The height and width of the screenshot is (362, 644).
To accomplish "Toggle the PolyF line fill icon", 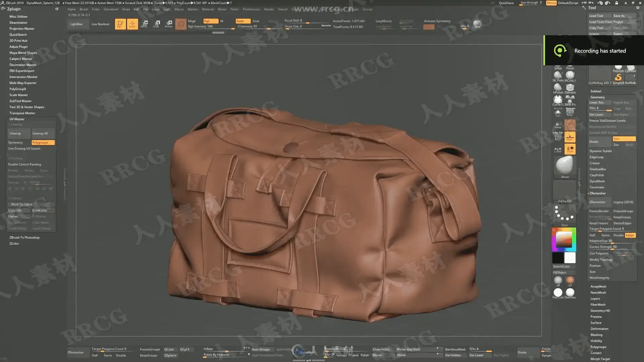I will 558,136.
